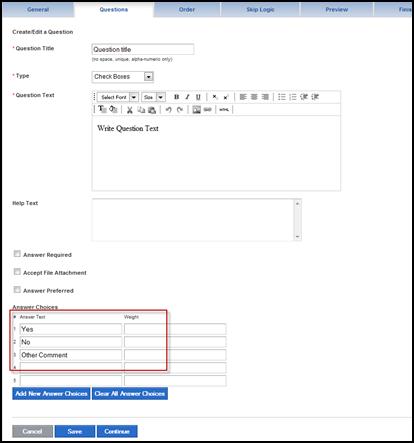Switch to the Skip Logic tab
414x443 pixels.
(x=260, y=10)
